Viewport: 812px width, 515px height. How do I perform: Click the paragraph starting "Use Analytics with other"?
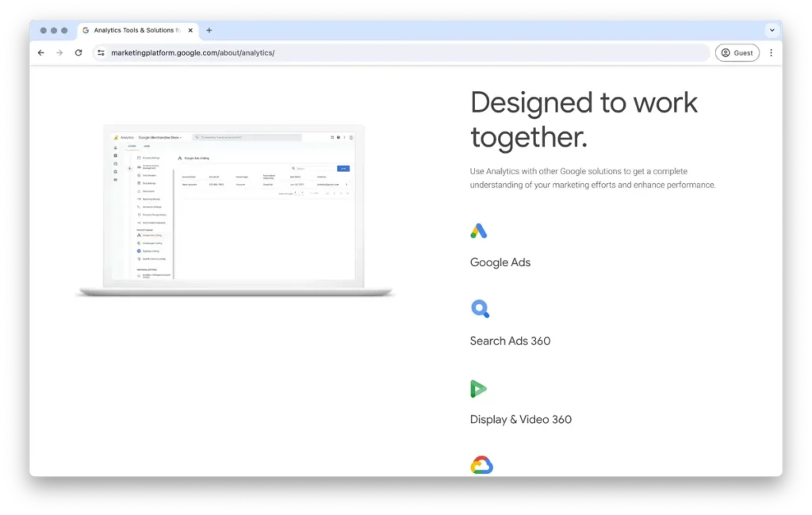coord(593,178)
